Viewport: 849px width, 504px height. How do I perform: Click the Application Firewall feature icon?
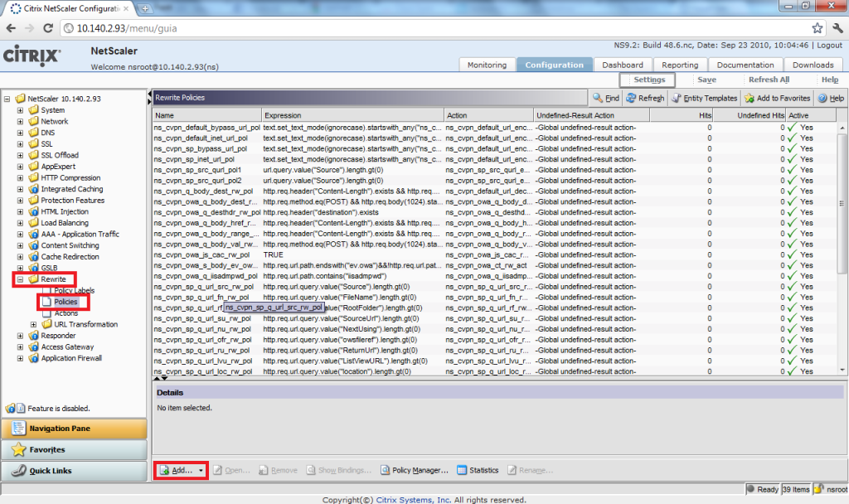pyautogui.click(x=33, y=358)
